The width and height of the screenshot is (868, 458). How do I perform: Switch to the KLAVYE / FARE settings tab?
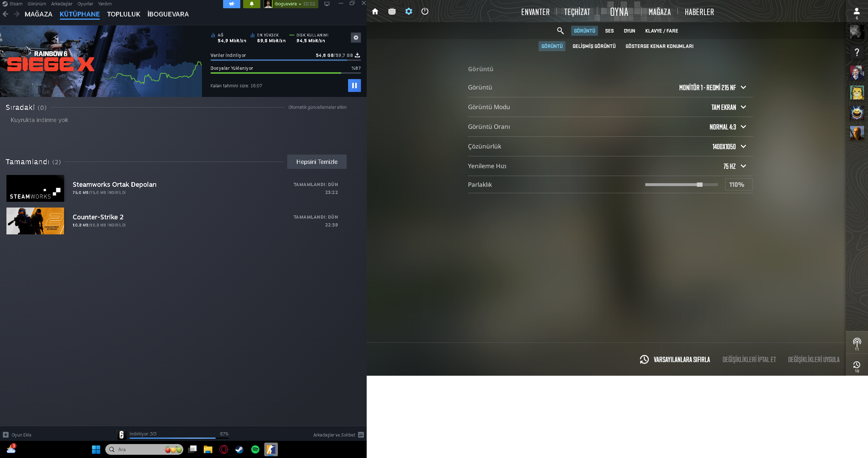[x=662, y=31]
